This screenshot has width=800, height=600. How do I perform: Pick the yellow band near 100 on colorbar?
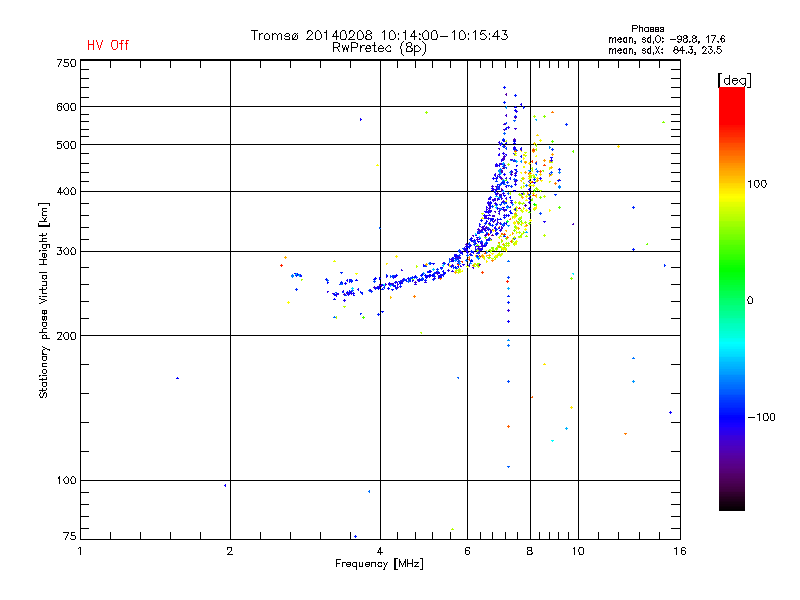[x=731, y=185]
